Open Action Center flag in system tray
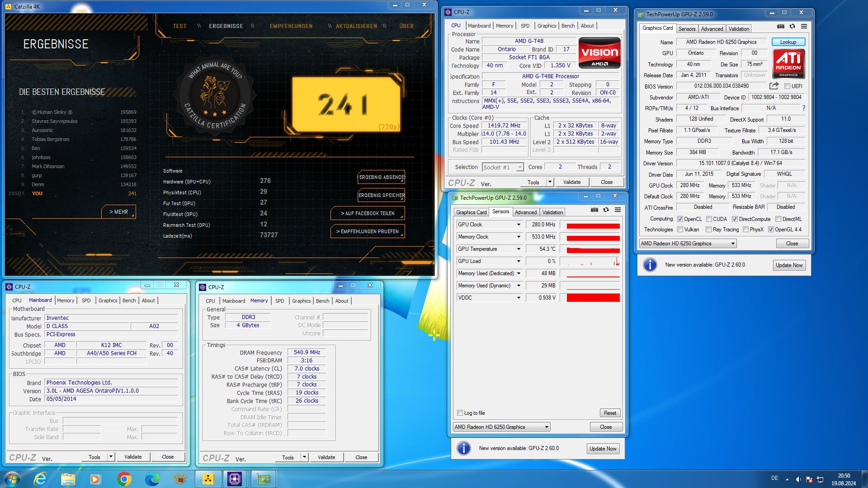 (809, 479)
